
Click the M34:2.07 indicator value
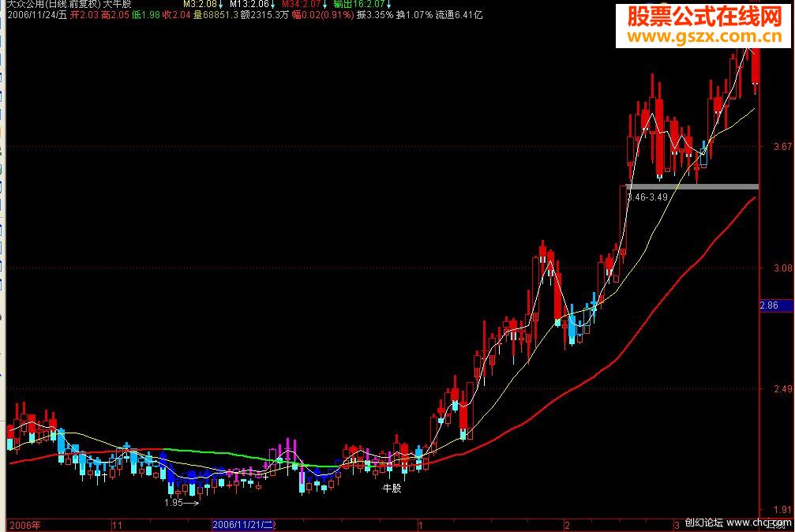301,4
